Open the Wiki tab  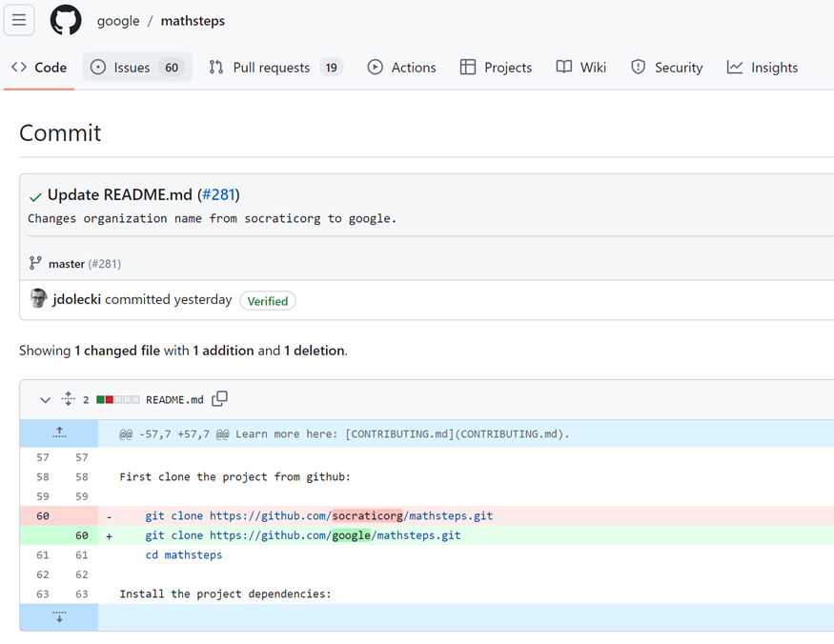coord(581,68)
